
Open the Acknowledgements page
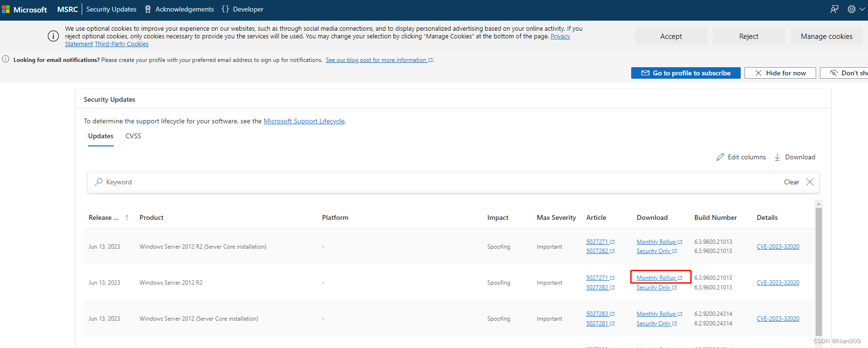180,9
